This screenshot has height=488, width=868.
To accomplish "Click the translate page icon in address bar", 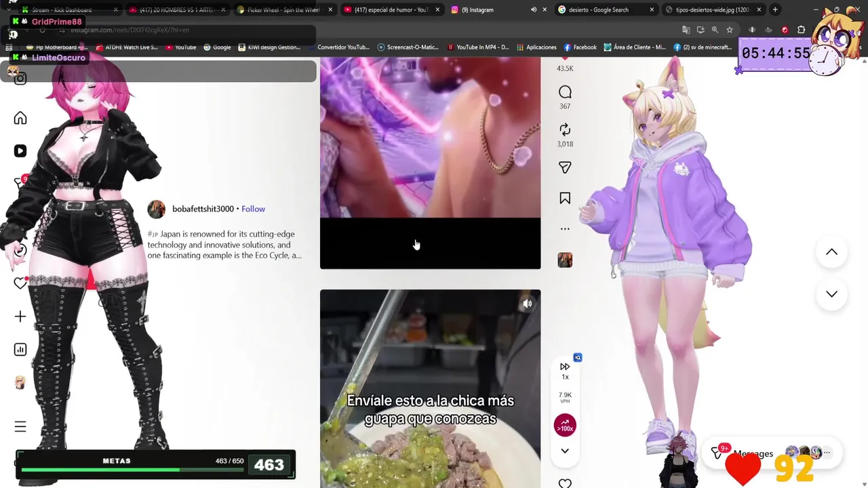I will tap(686, 30).
